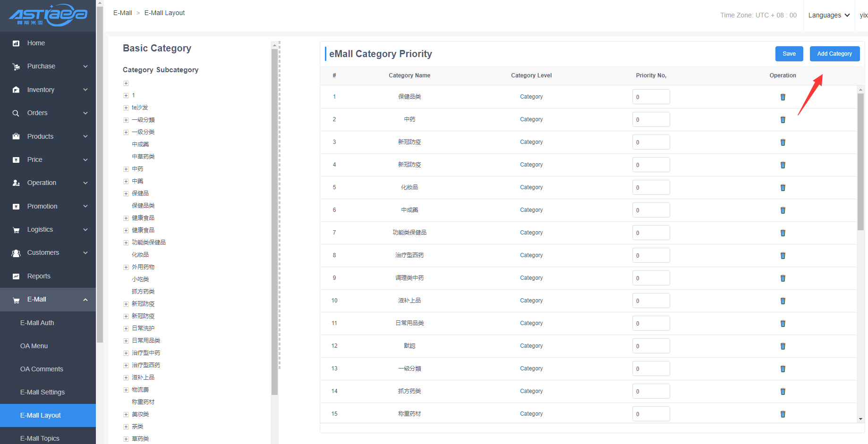Expand the 外用药物 category node
Viewport: 868px width, 444px height.
[126, 267]
